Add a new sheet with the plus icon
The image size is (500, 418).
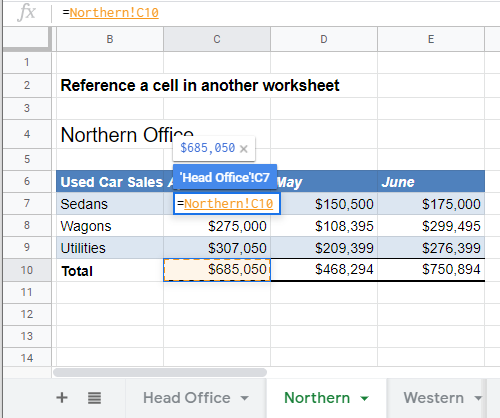coord(62,398)
